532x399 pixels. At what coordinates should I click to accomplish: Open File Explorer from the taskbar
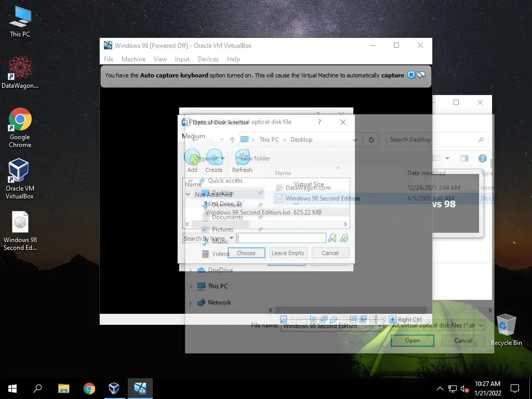pos(63,389)
